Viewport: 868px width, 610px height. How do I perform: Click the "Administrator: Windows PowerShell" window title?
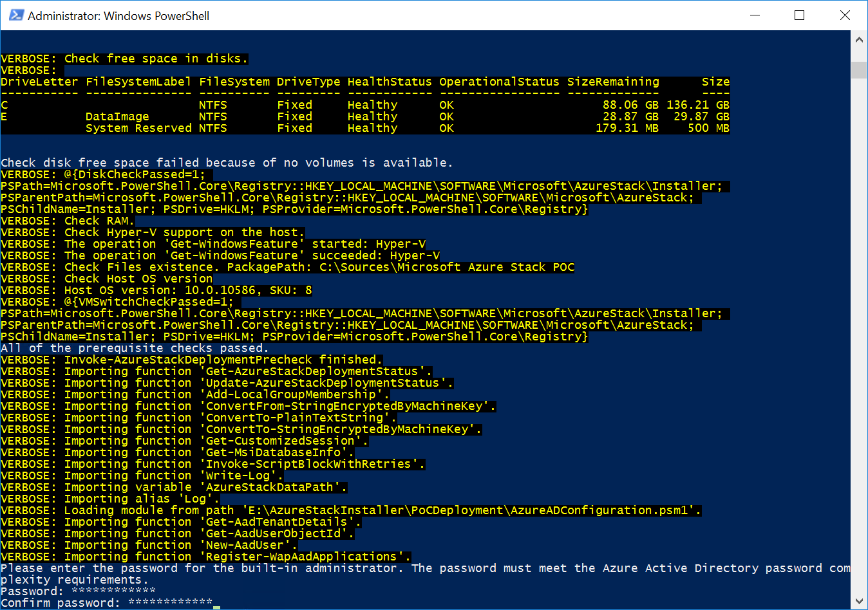click(118, 16)
